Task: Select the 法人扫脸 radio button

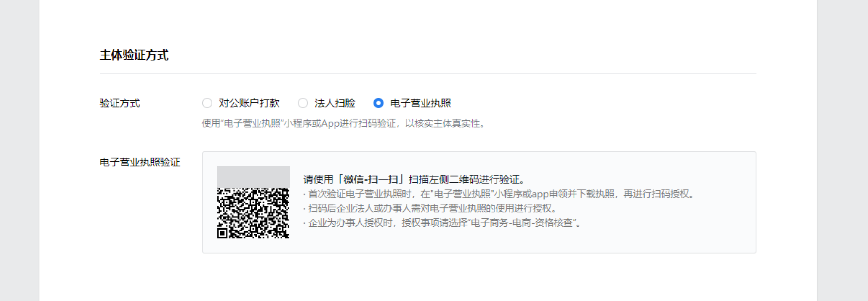Action: [303, 103]
